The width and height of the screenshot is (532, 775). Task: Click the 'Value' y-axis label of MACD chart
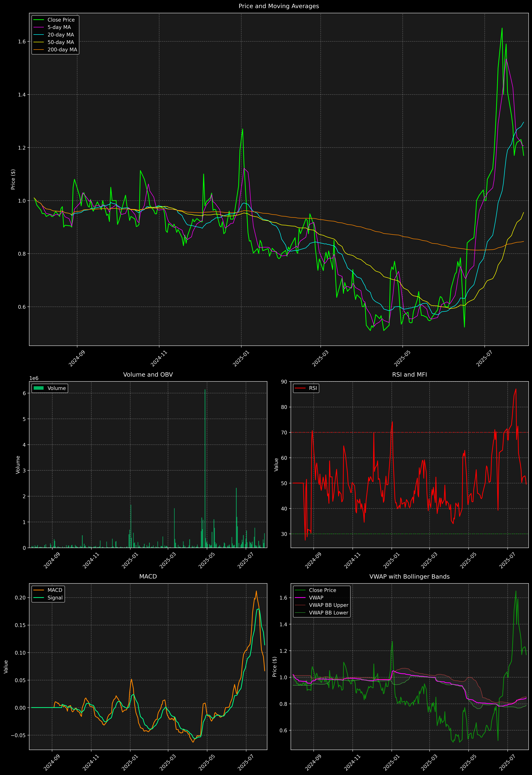tap(6, 667)
